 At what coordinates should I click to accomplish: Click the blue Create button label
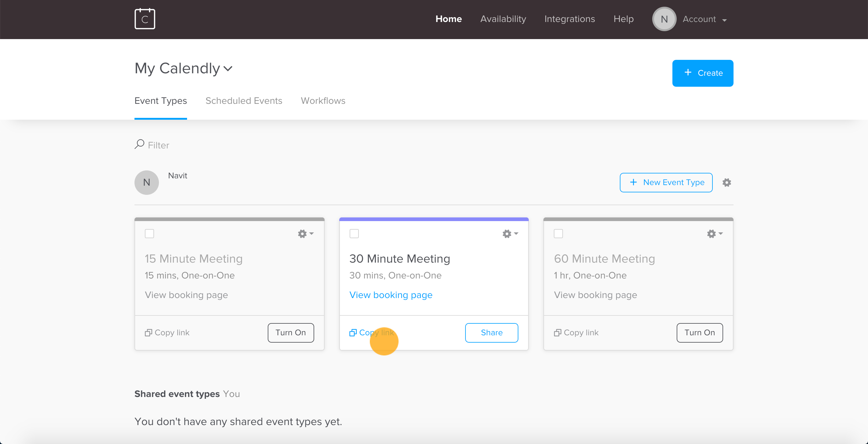(x=710, y=73)
